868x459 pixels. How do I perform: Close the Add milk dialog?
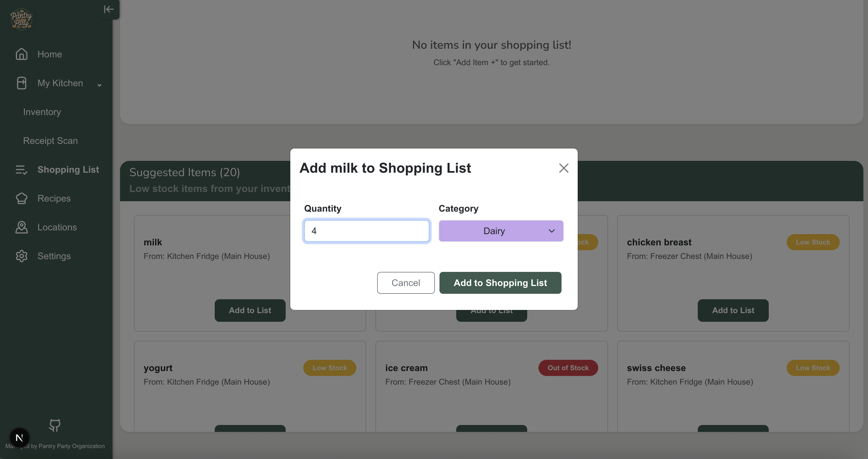pyautogui.click(x=563, y=168)
